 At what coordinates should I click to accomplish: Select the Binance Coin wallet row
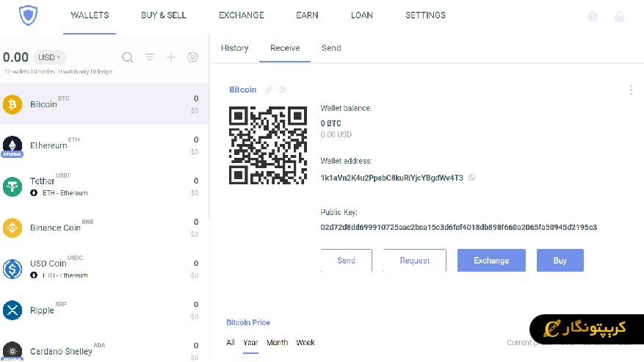pyautogui.click(x=104, y=228)
